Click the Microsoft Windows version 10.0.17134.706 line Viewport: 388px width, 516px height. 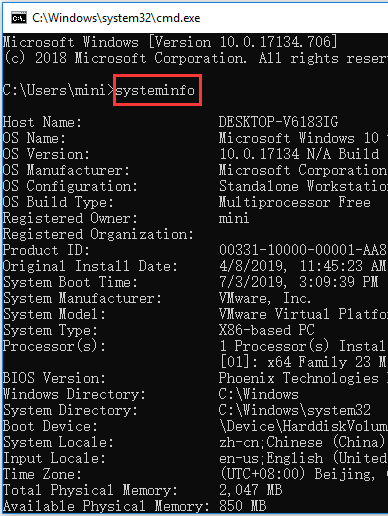click(x=170, y=42)
